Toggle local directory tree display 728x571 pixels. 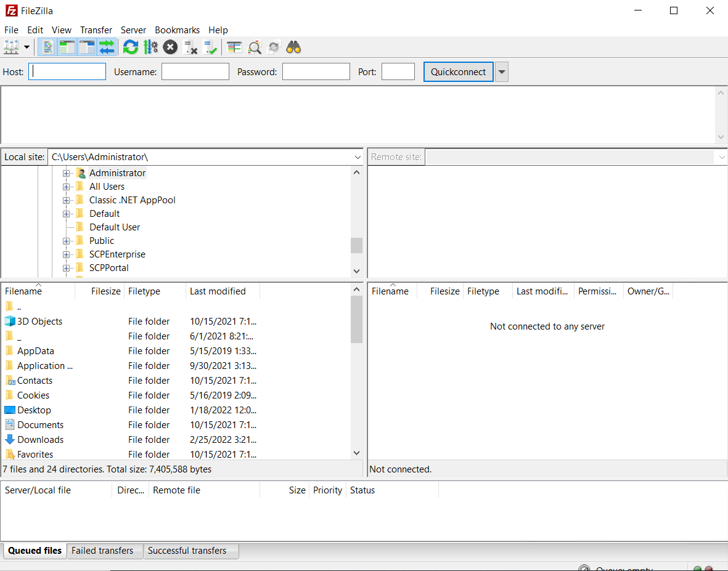pyautogui.click(x=67, y=47)
